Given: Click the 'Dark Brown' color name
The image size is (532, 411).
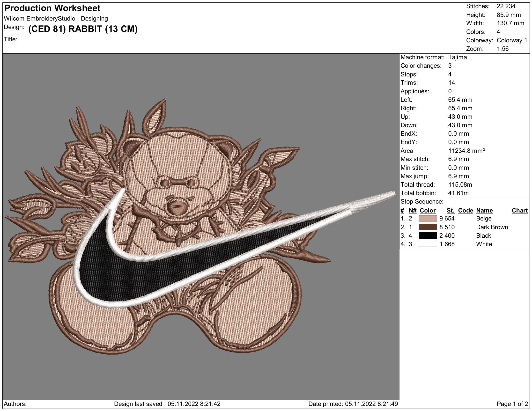Looking at the screenshot, I should click(x=492, y=227).
